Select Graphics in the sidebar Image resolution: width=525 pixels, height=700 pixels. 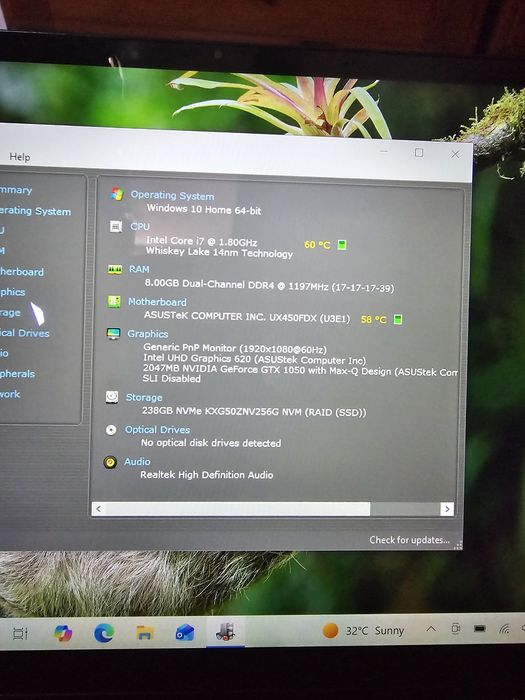tap(12, 292)
